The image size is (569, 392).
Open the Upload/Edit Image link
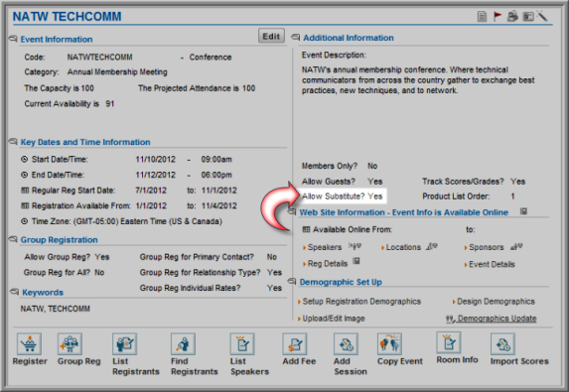pyautogui.click(x=334, y=319)
